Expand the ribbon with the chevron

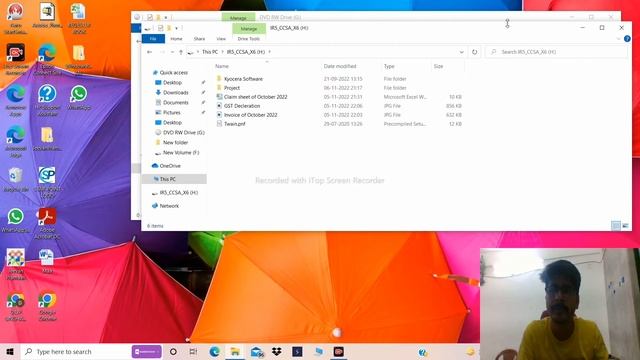(618, 39)
